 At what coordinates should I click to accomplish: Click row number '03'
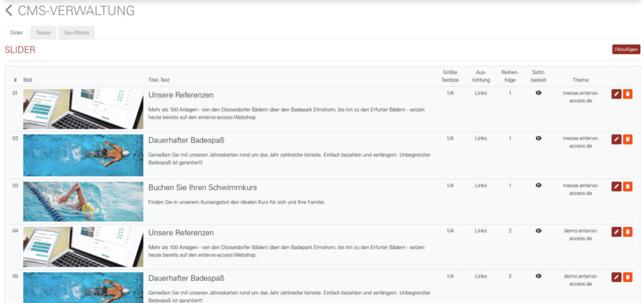point(15,185)
